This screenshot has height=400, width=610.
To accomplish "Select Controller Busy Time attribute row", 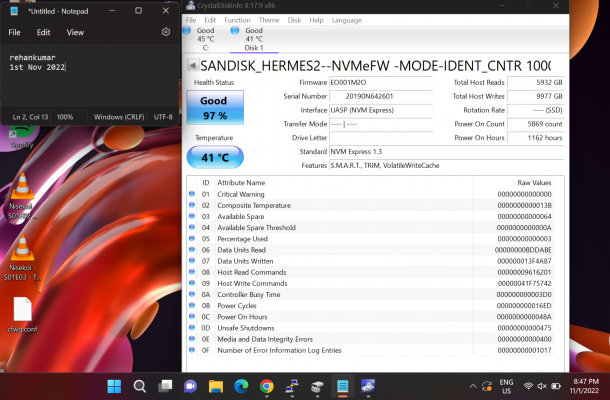I will coord(370,295).
